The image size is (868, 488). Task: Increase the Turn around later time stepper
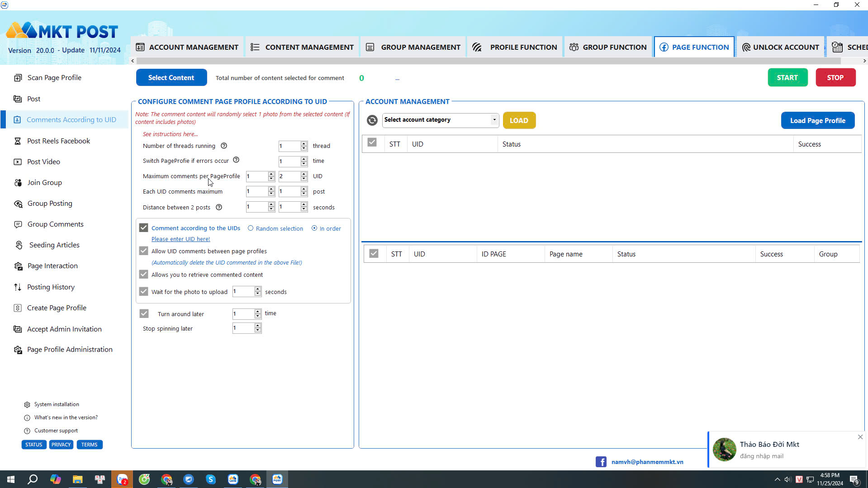coord(258,311)
